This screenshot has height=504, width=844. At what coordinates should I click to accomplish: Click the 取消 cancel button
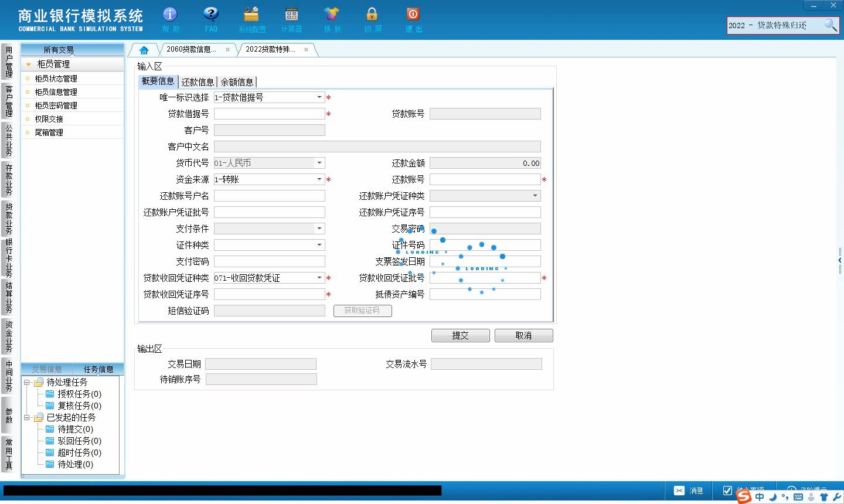coord(523,335)
